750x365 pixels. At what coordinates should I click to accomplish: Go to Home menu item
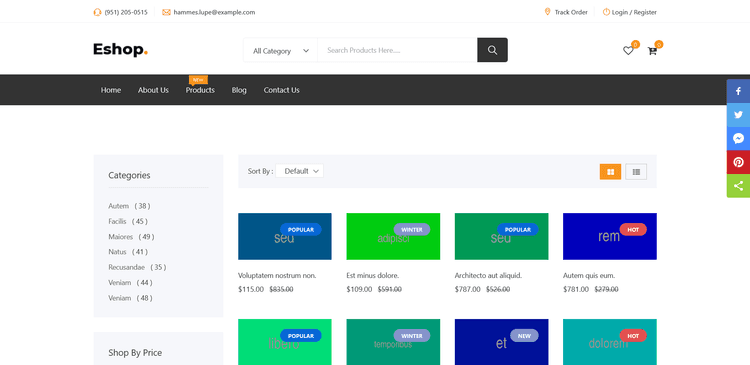point(110,90)
